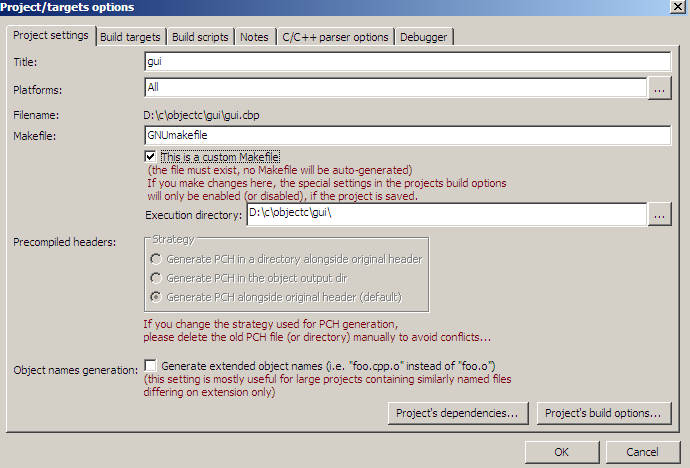The image size is (690, 468).
Task: Open the C/C++ parser options tab
Action: pos(334,37)
